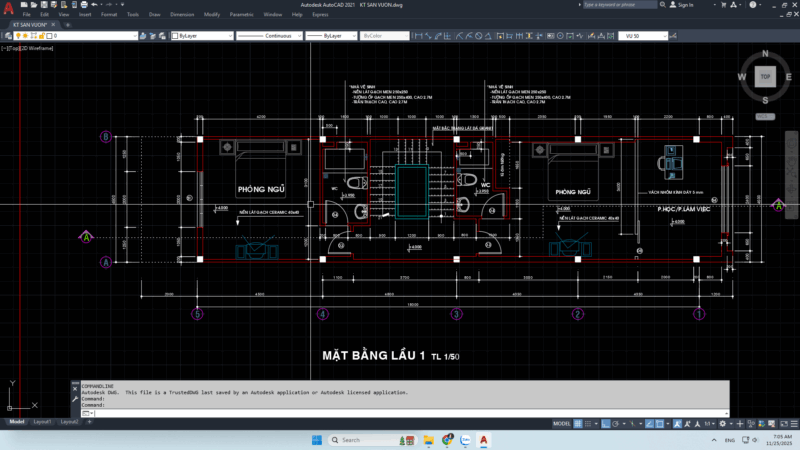
Task: Add a new layout tab with plus
Action: [x=89, y=422]
